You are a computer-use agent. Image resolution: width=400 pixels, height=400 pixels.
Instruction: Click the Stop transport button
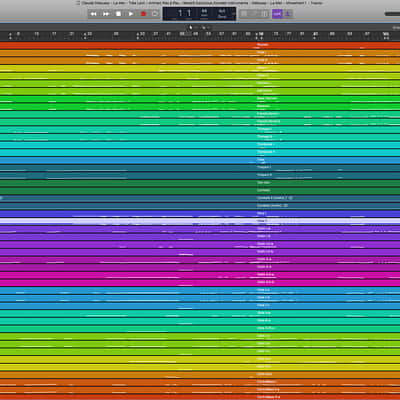pyautogui.click(x=118, y=14)
